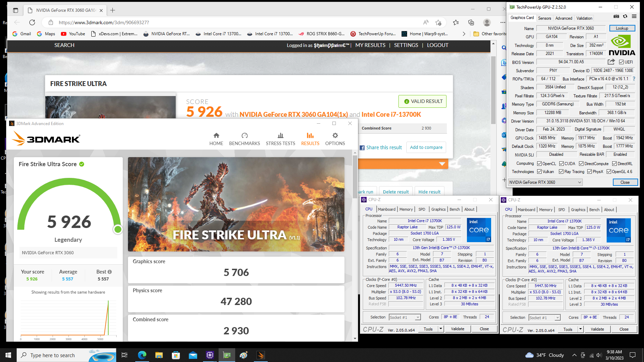Open 3DMark STRESS TESTS section
The width and height of the screenshot is (644, 362).
click(280, 139)
